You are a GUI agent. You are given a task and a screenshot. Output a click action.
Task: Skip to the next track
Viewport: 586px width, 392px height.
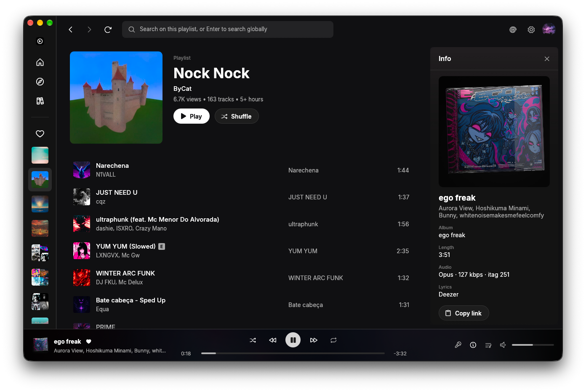tap(314, 340)
